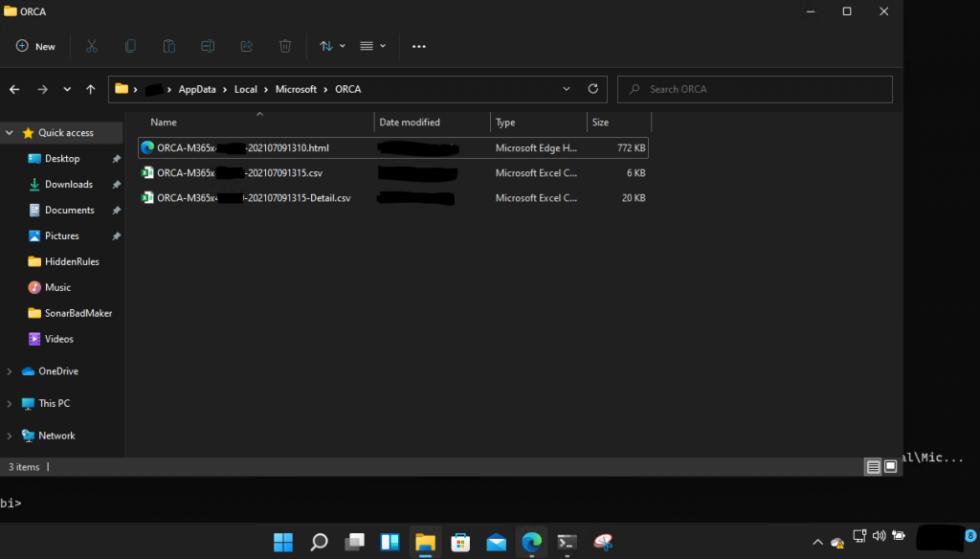
Task: Expand the address bar history dropdown
Action: 567,89
